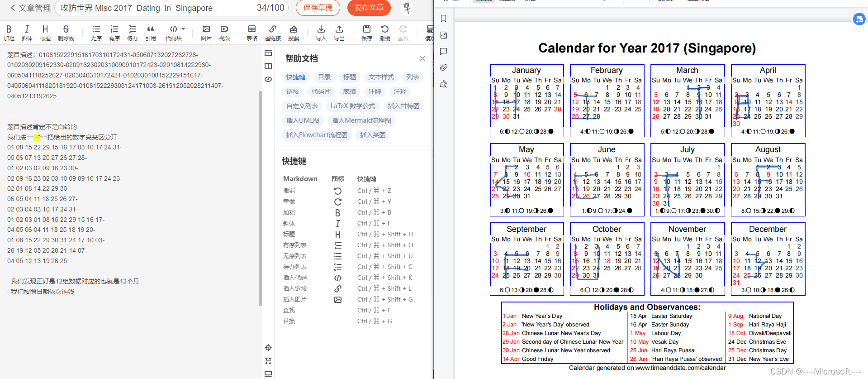Click 发布文章 publish button
Viewport: 868px width, 379px height.
pos(369,8)
